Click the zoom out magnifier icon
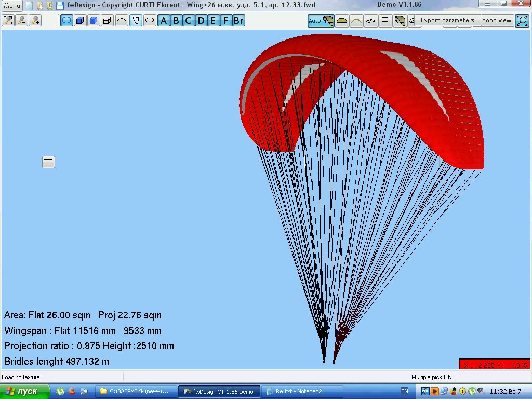The height and width of the screenshot is (399, 532). point(21,21)
